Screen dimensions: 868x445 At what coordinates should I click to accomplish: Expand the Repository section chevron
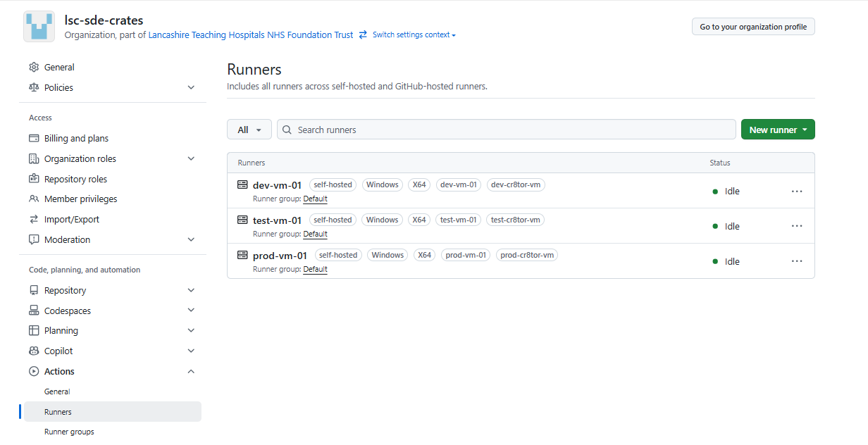click(x=191, y=290)
